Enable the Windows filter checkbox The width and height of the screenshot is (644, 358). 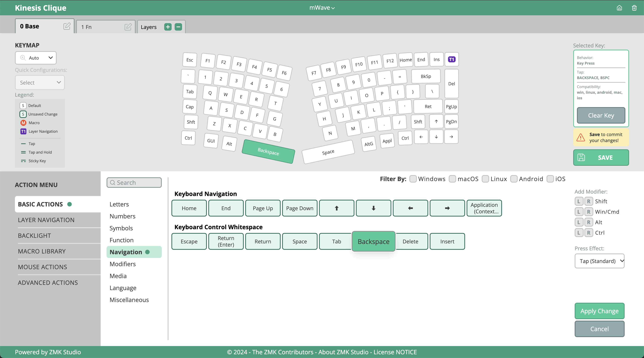413,179
